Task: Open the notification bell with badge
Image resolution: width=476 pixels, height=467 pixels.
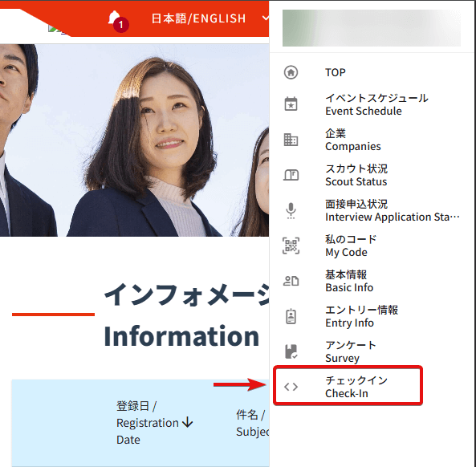Action: tap(118, 21)
